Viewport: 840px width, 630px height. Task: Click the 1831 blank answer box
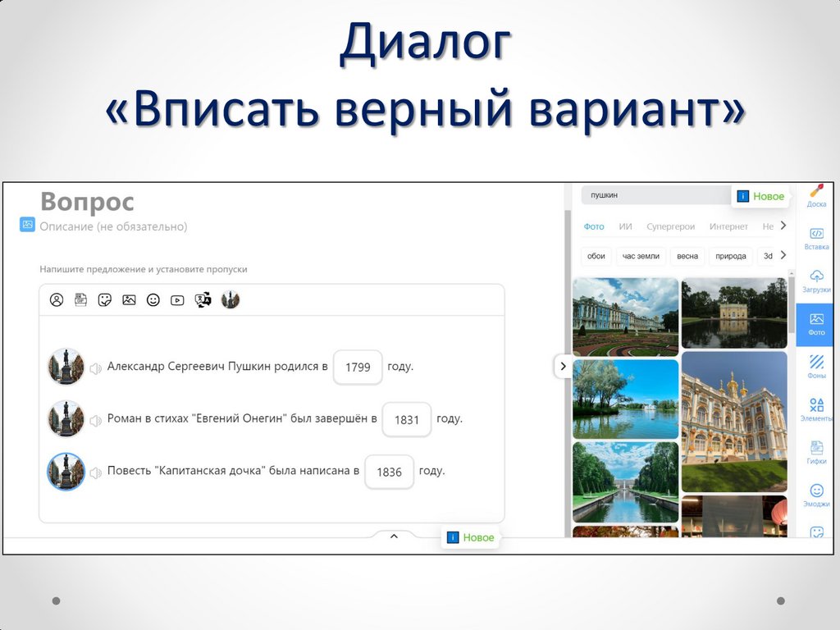(407, 419)
